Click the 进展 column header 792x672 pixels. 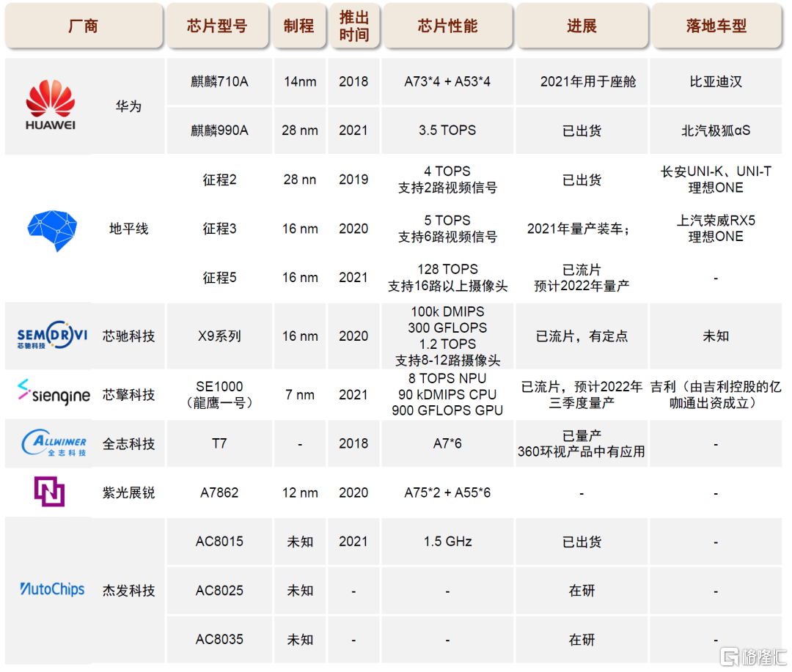click(x=582, y=26)
